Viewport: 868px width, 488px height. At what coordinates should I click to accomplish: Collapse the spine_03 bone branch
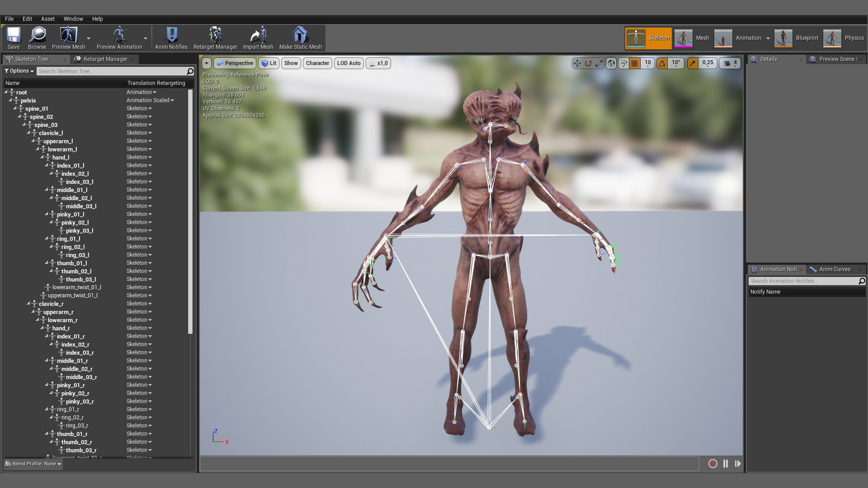[24, 125]
